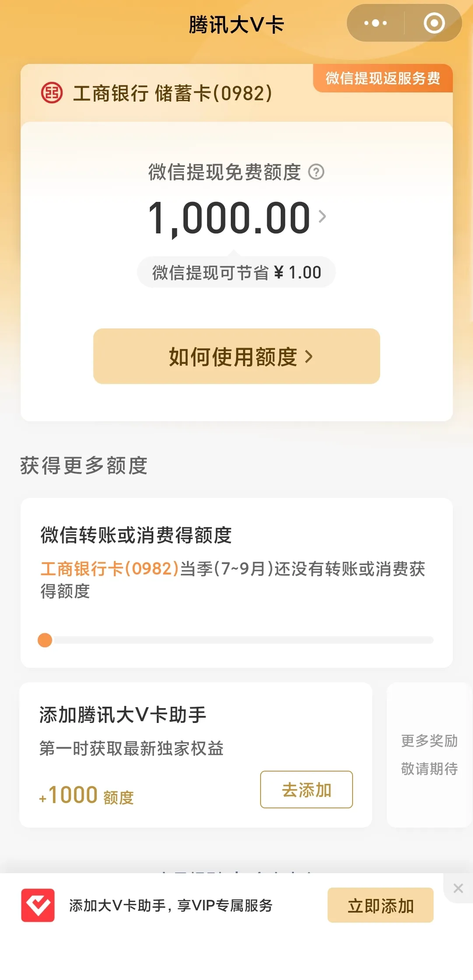Tap the 添加腾讯大V卡助手 card title
Screen dimensions: 473x980
[x=123, y=715]
